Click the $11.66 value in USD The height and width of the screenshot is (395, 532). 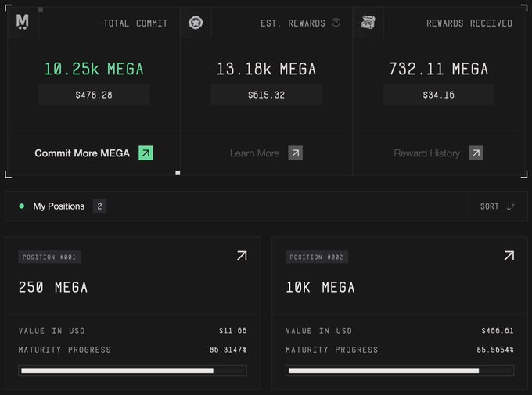[x=233, y=331]
